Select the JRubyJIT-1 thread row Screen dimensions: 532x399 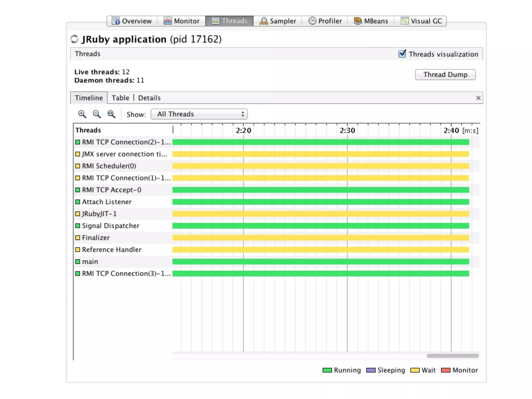point(99,214)
